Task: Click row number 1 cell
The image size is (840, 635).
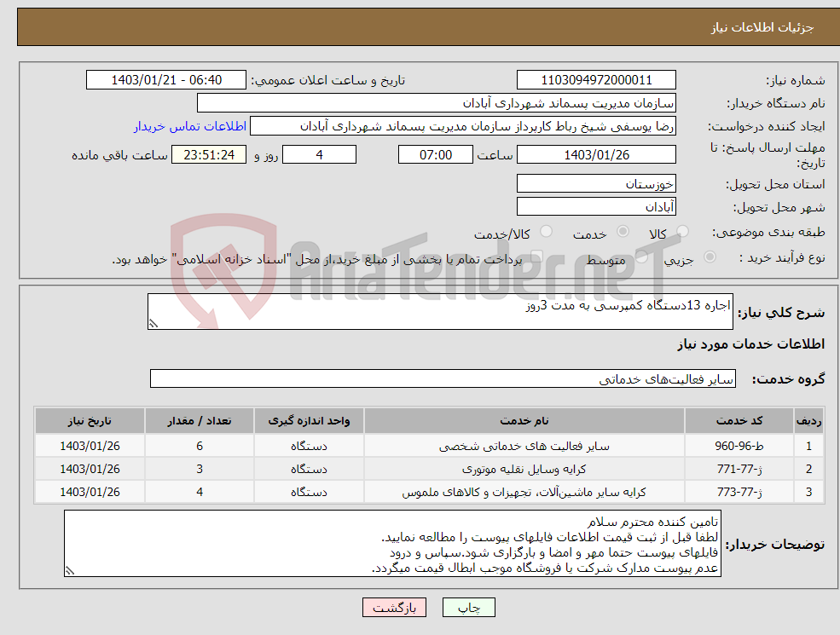Action: pos(808,446)
